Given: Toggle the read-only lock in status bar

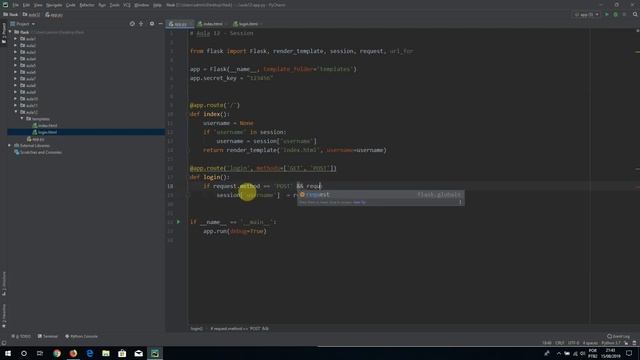Looking at the screenshot, I should coord(626,343).
